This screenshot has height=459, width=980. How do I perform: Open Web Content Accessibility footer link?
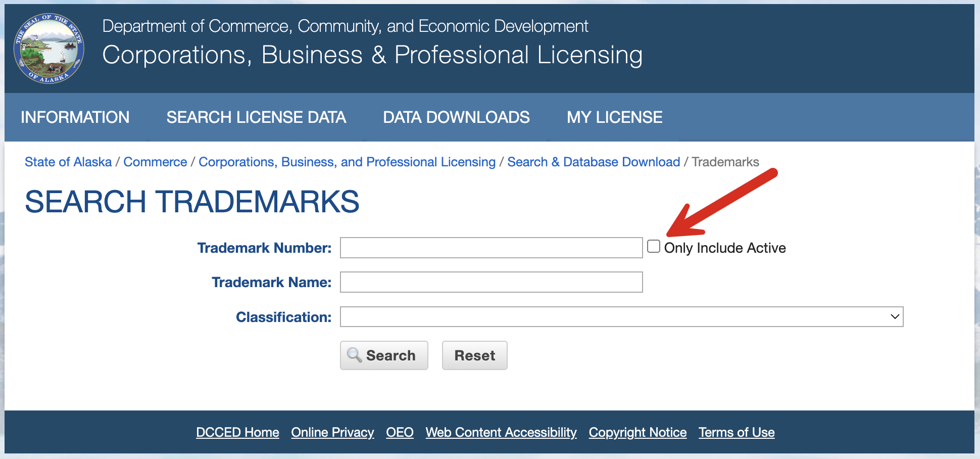501,432
